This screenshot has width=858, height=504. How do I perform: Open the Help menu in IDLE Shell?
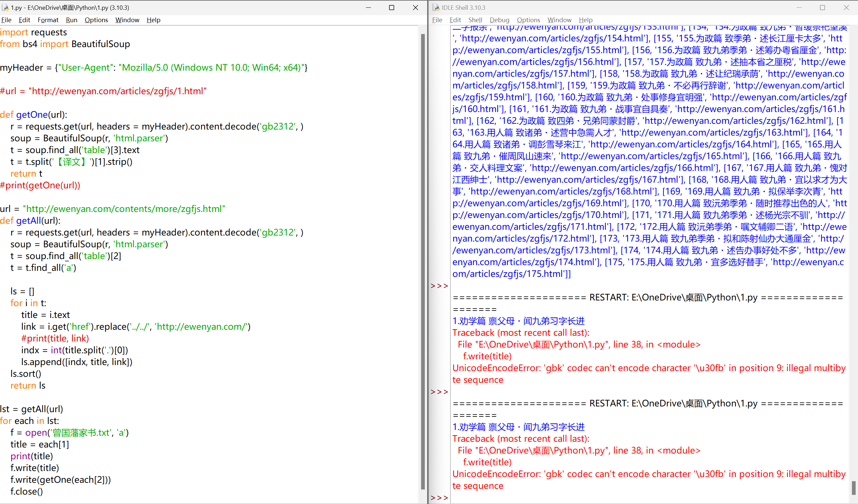[x=586, y=20]
